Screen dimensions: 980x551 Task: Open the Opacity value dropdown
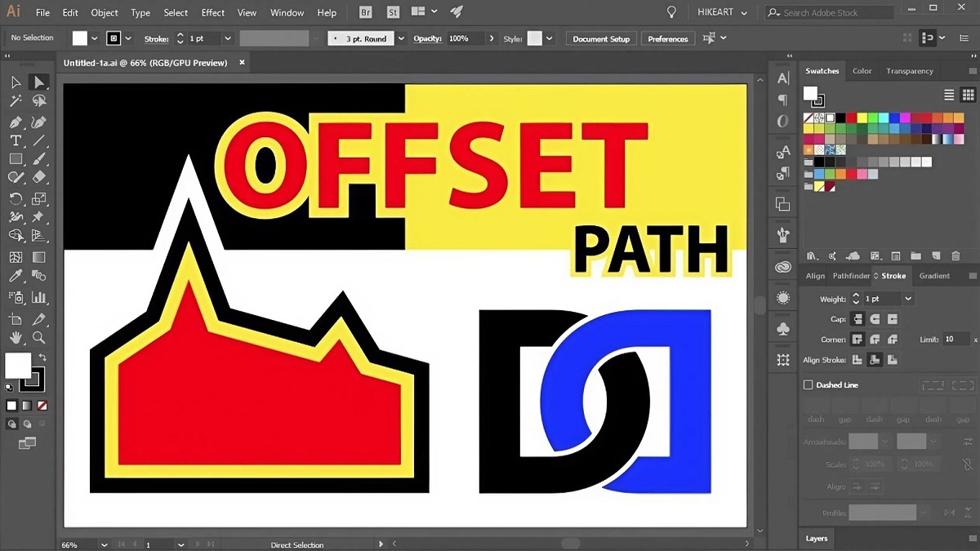pos(491,38)
